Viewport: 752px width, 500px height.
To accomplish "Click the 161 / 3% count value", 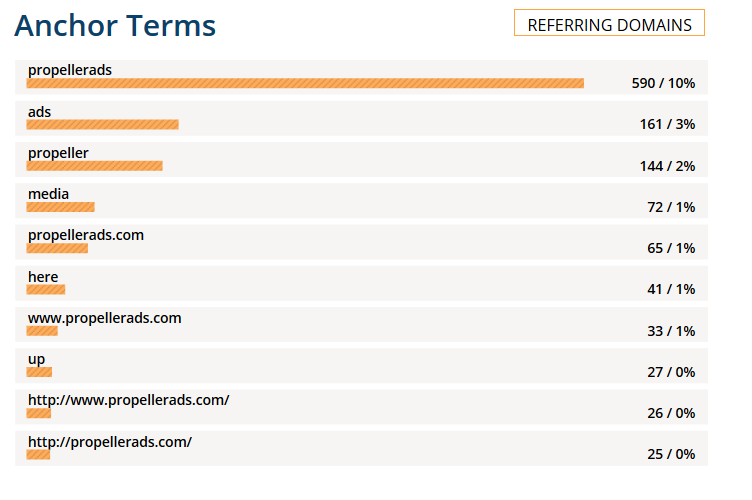I will [667, 125].
